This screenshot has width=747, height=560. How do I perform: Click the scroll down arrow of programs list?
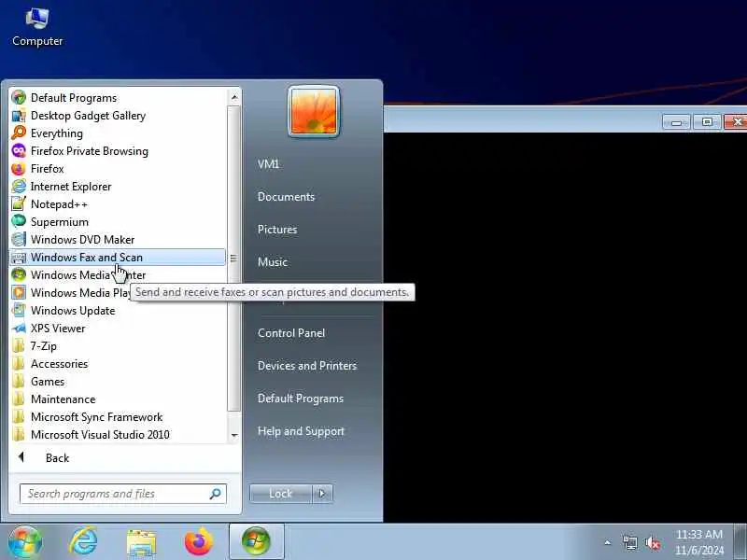pyautogui.click(x=234, y=435)
